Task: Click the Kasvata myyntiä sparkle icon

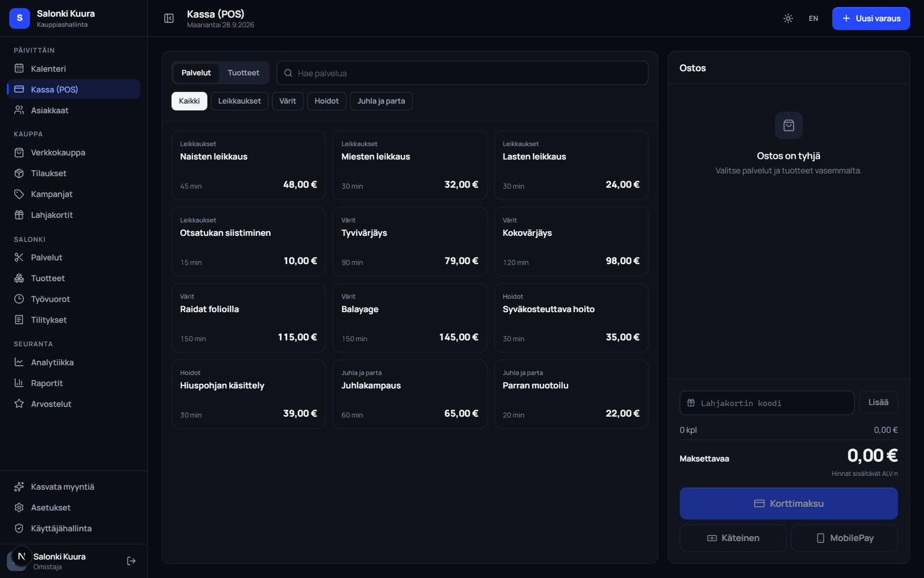Action: point(19,487)
